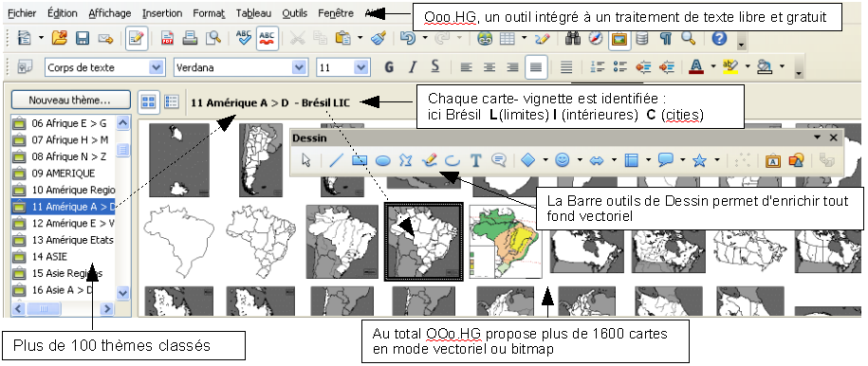Undo the last action
Viewport: 868px width, 366px height.
[x=408, y=38]
